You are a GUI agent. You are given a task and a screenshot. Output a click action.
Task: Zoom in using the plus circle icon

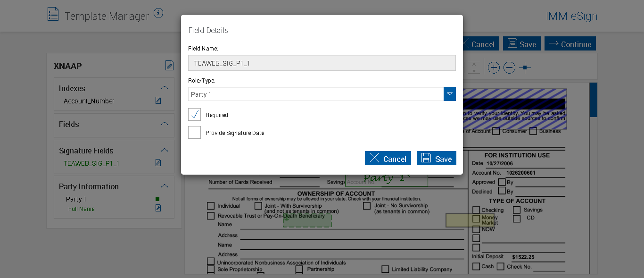494,68
